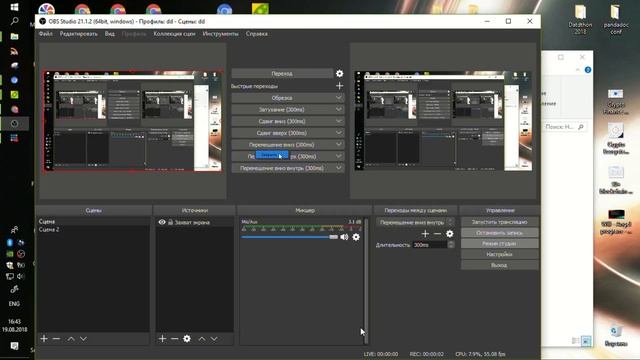Toggle visibility eye of Захват экрана source
This screenshot has width=640, height=360.
(162, 222)
